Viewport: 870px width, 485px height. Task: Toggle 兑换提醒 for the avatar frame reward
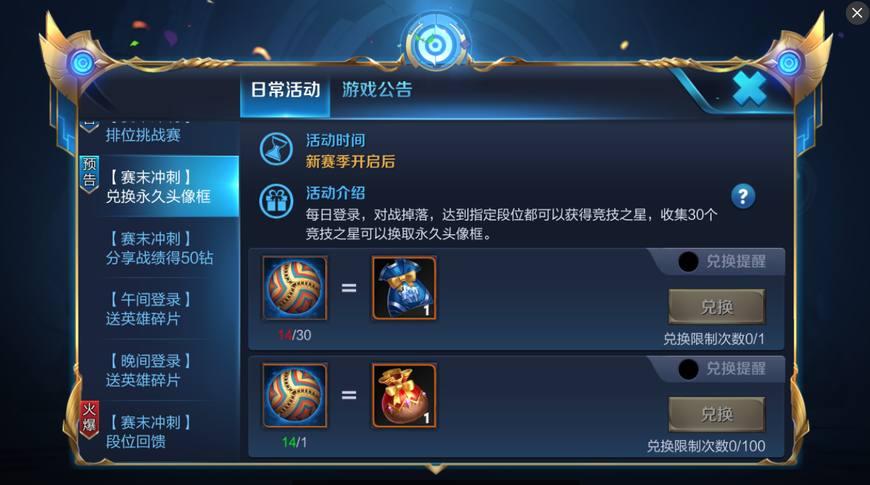pyautogui.click(x=688, y=261)
